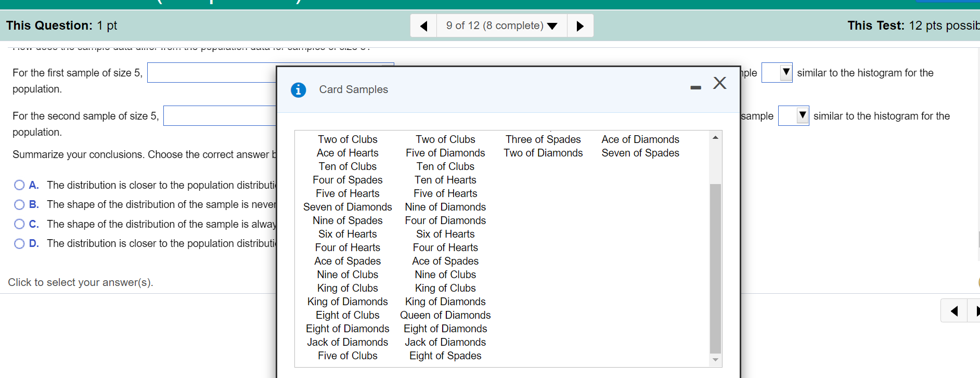Select 'Five of Clubs' card entry
The image size is (980, 378).
[x=347, y=356]
